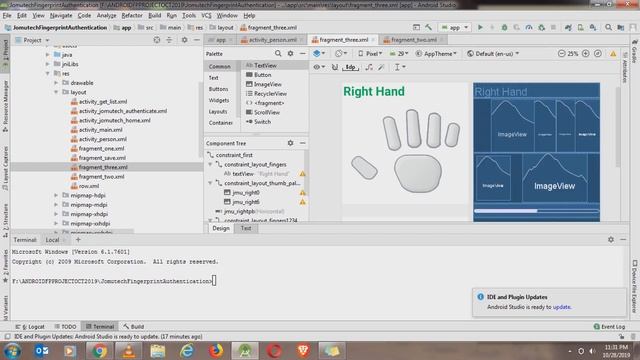640x360 pixels.
Task: Click the update link in notification
Action: 562,307
